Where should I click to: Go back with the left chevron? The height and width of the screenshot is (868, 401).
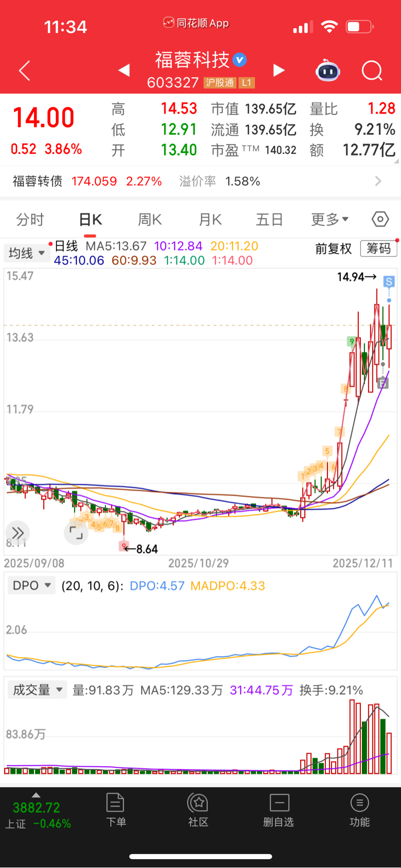(x=25, y=70)
